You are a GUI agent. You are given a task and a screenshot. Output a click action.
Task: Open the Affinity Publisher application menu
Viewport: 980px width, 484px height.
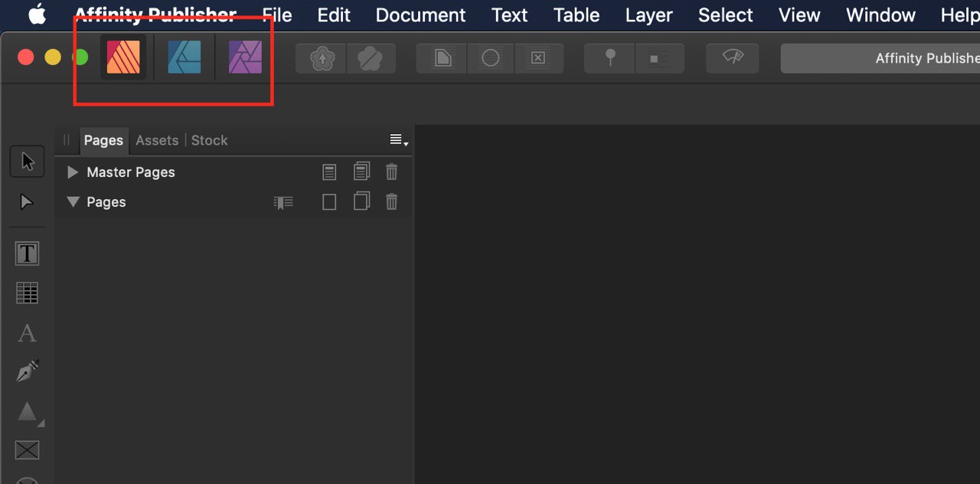tap(155, 15)
